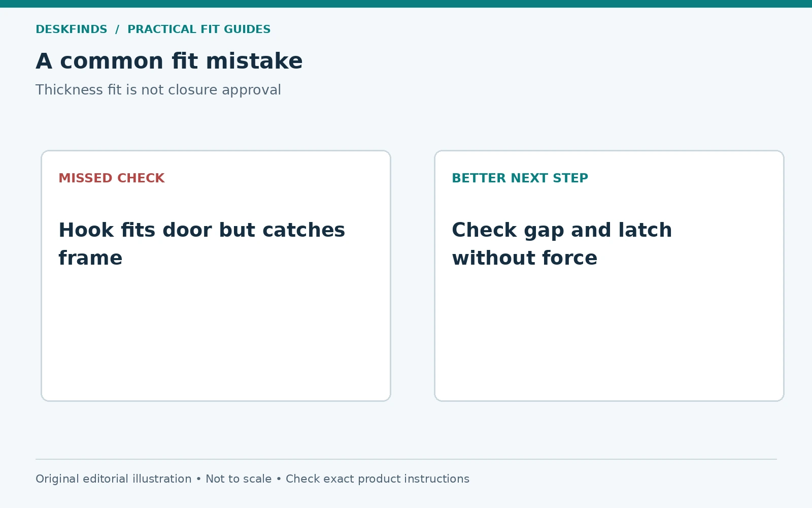Open the PRACTICAL FIT GUIDES breadcrumb
812x508 pixels.
(199, 29)
